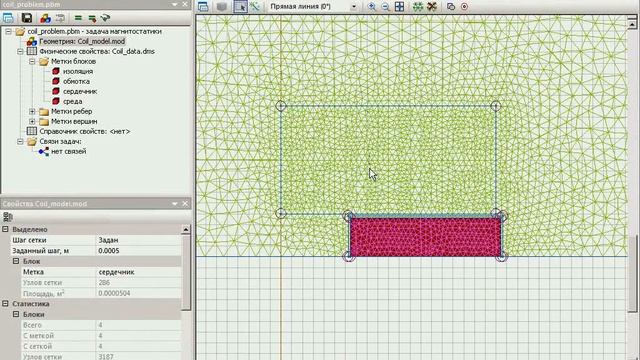
Task: Click the green build mesh icon
Action: 418,7
